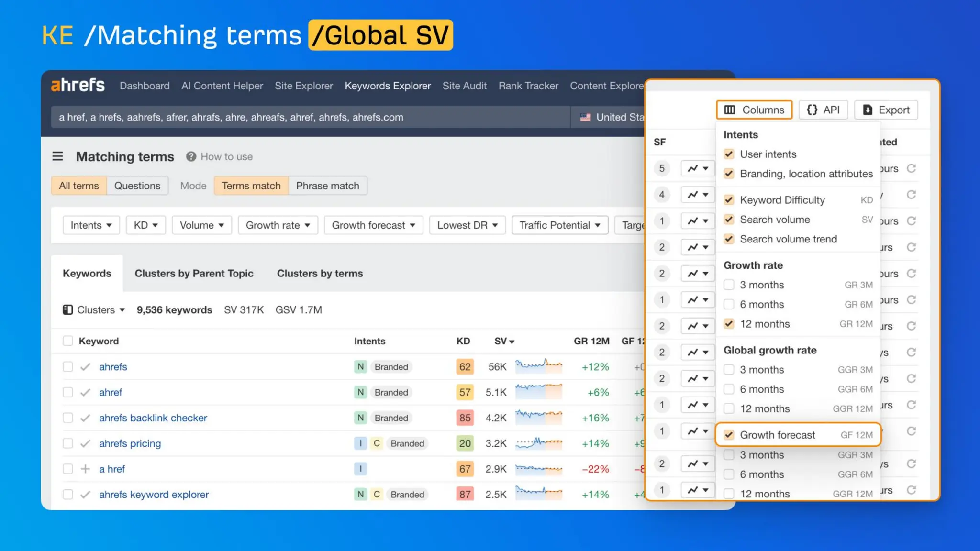980x551 pixels.
Task: Open the Intents filter dropdown
Action: pyautogui.click(x=91, y=225)
